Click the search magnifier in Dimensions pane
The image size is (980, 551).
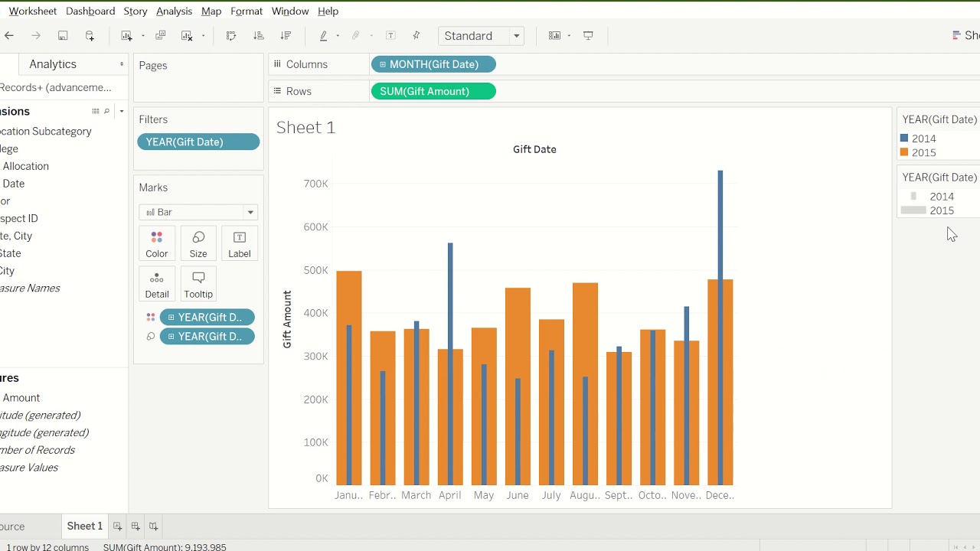[x=107, y=112]
